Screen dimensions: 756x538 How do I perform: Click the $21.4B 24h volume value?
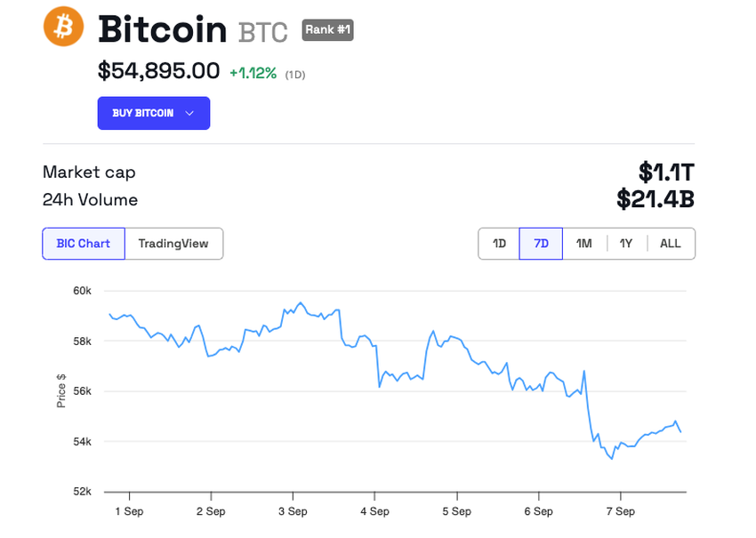click(655, 199)
